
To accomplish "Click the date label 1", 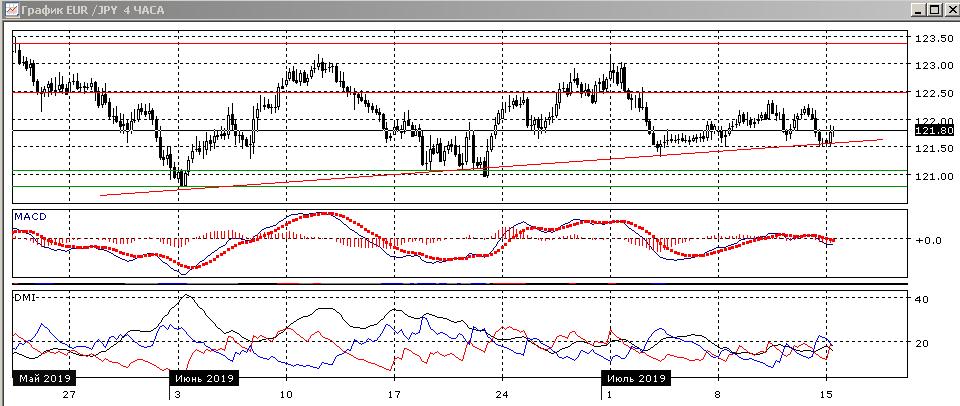I will point(609,394).
